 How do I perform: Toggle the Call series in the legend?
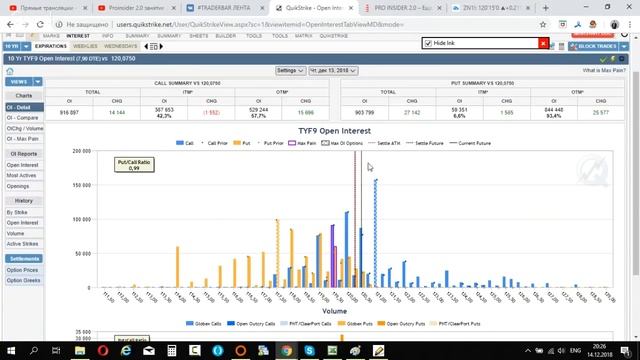(x=184, y=143)
